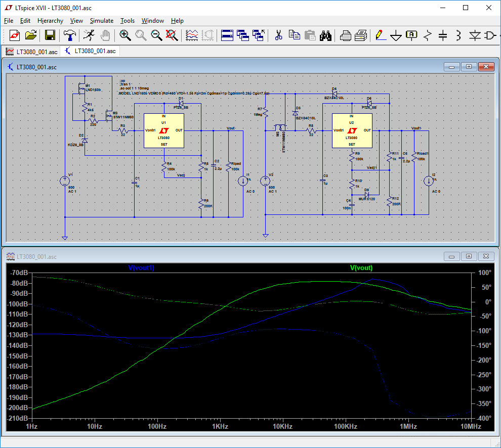Minimize the schematic child window
Viewport: 501px width, 448px height.
(452, 67)
